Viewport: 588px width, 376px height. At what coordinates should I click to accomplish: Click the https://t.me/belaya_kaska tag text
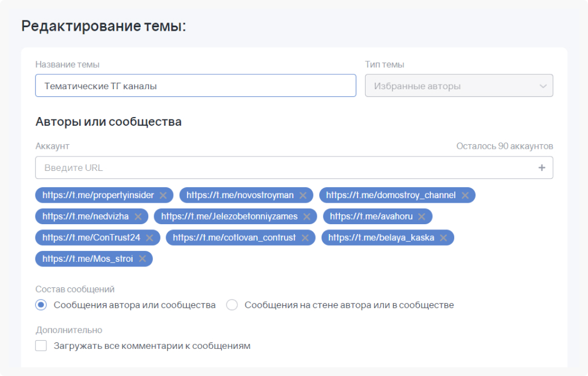point(381,238)
